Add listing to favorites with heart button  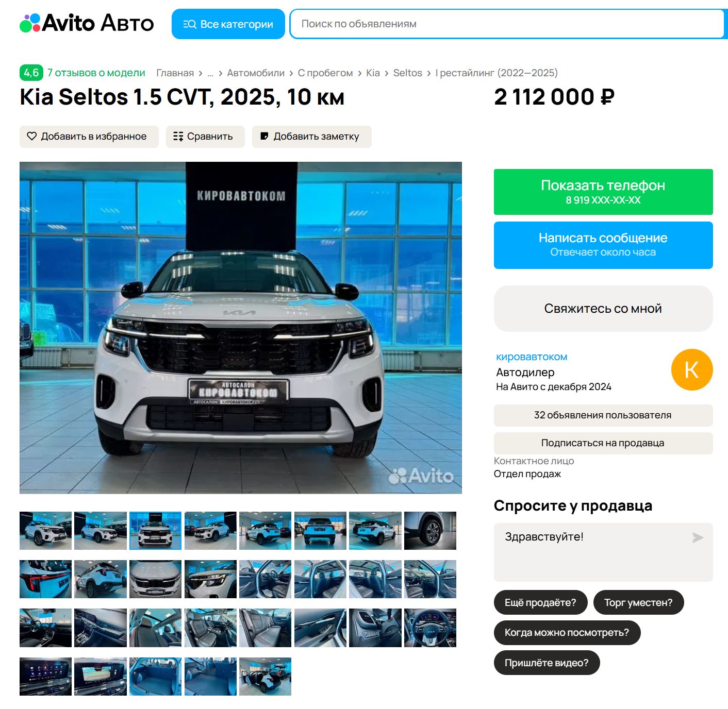pyautogui.click(x=89, y=137)
